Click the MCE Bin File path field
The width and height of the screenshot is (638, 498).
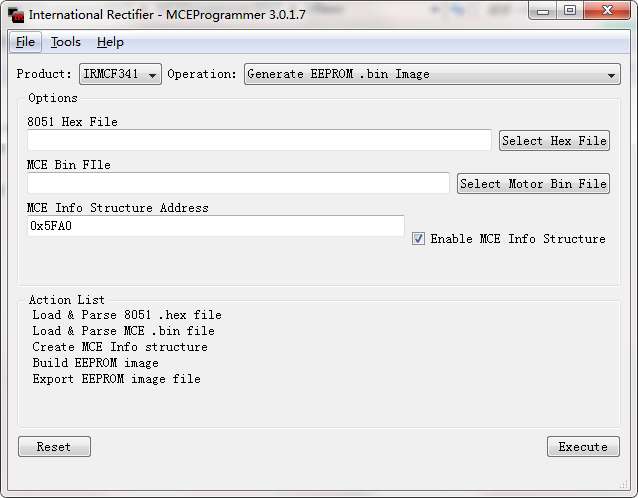point(238,183)
